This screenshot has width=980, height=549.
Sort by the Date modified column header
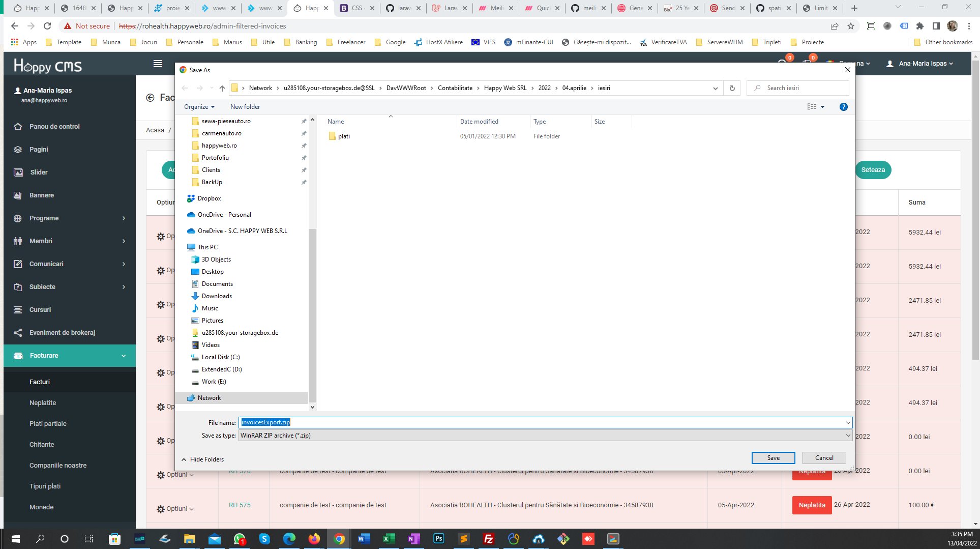point(479,122)
